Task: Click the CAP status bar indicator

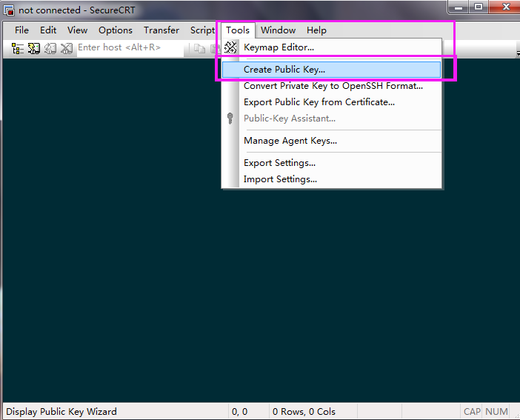Action: [x=472, y=412]
